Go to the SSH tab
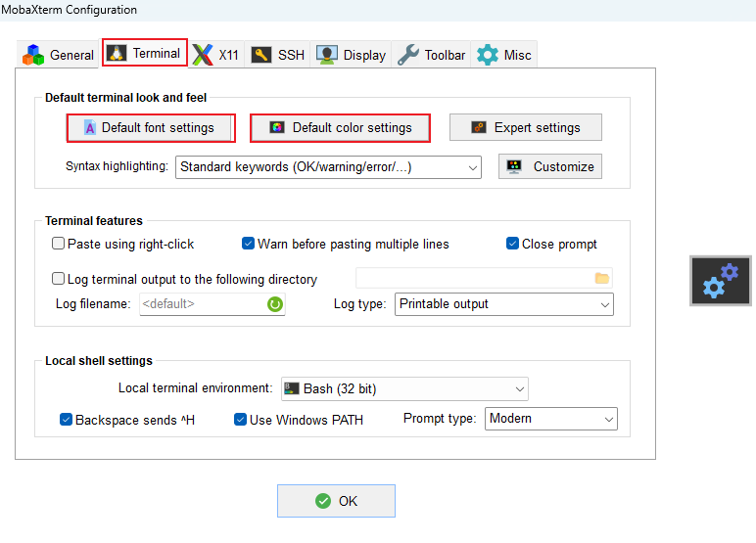 278,55
